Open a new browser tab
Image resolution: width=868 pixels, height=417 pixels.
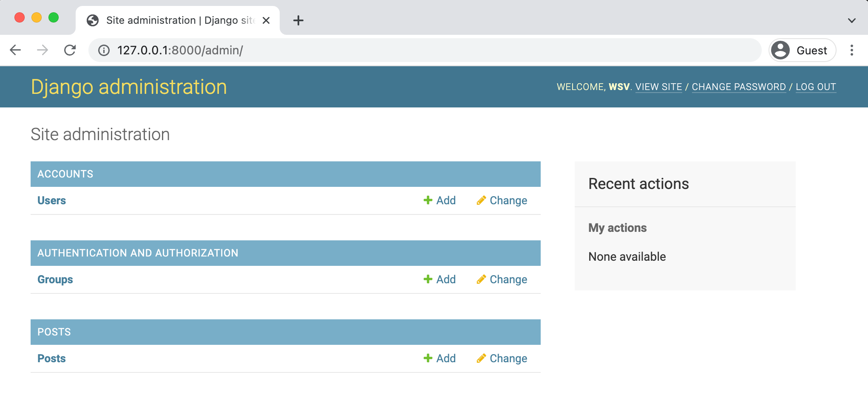click(298, 20)
